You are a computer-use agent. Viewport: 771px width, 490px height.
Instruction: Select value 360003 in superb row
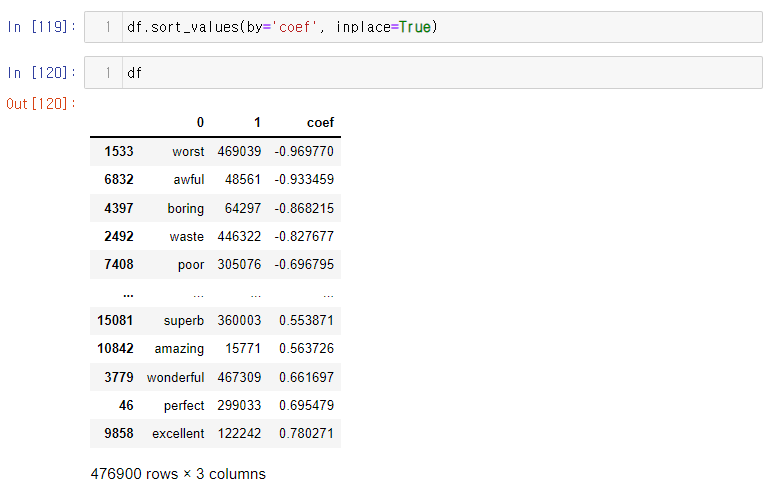point(239,320)
